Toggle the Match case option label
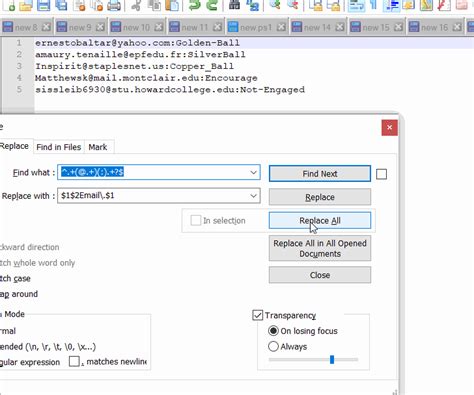This screenshot has width=474, height=395. (x=15, y=278)
